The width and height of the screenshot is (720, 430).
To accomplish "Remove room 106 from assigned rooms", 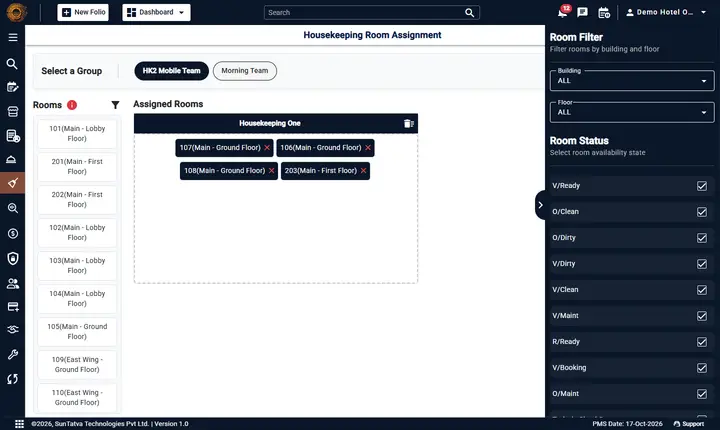I will 368,148.
